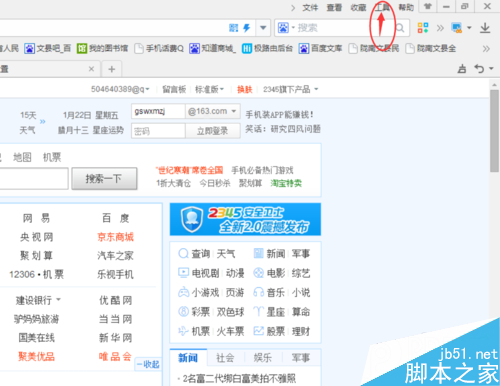The image size is (500, 386).
Task: Click the 2345安全卫士 banner
Action: [245, 219]
